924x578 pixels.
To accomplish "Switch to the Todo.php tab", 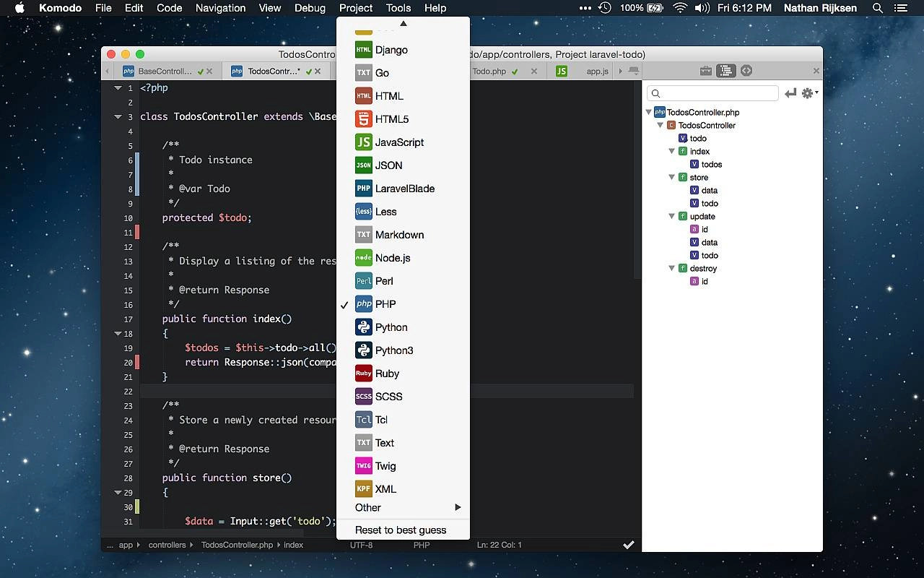I will 489,72.
